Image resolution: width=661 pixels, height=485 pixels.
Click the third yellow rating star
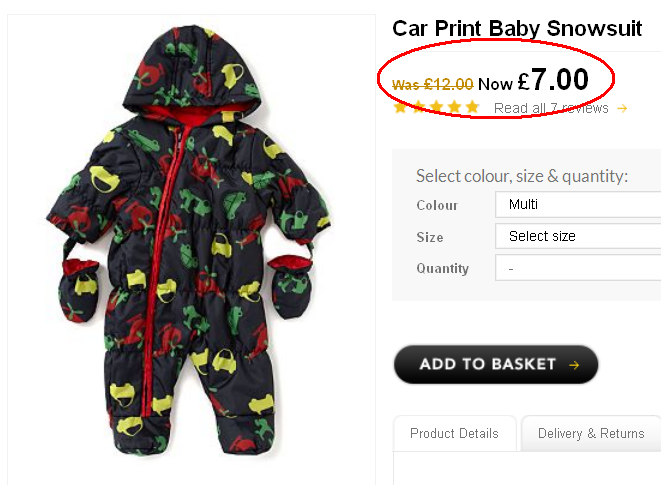[437, 108]
